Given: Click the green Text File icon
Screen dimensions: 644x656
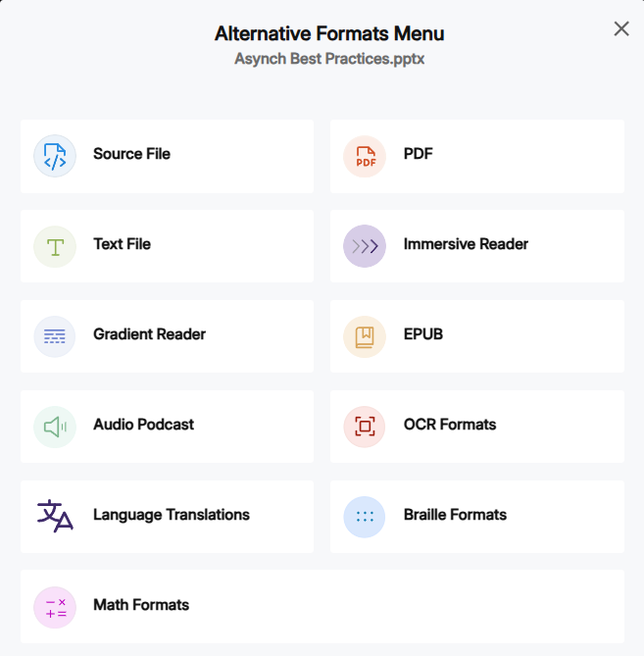Looking at the screenshot, I should pyautogui.click(x=55, y=246).
